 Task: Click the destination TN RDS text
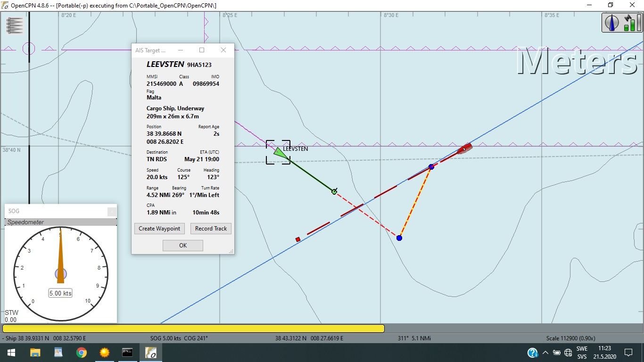click(x=157, y=159)
